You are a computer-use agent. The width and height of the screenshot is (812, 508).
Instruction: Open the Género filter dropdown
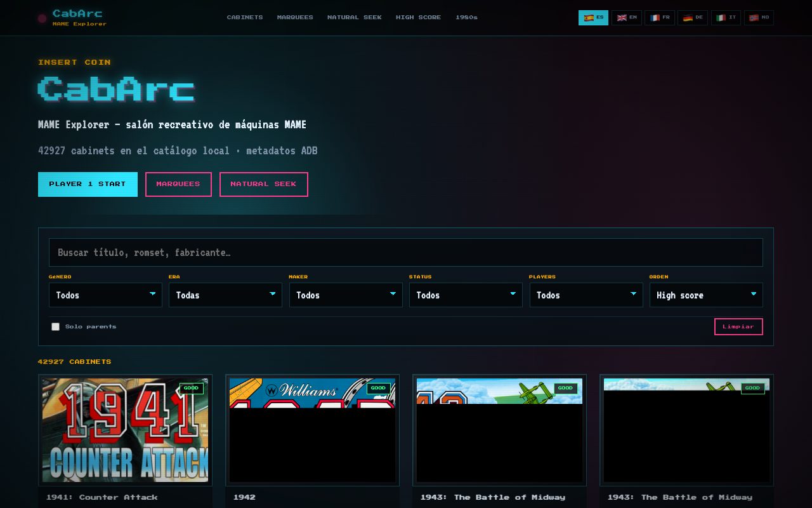(105, 295)
